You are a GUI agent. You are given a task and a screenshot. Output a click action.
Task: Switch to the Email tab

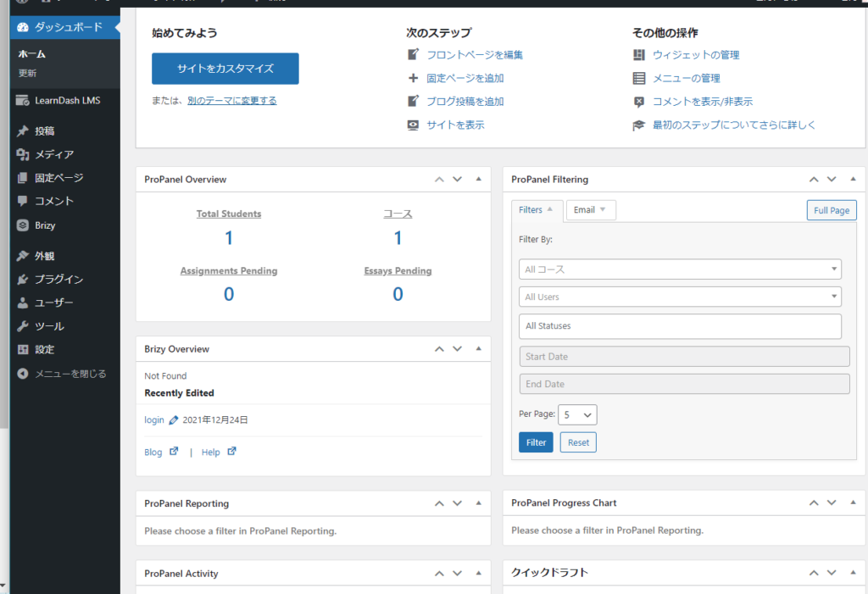[x=590, y=210]
